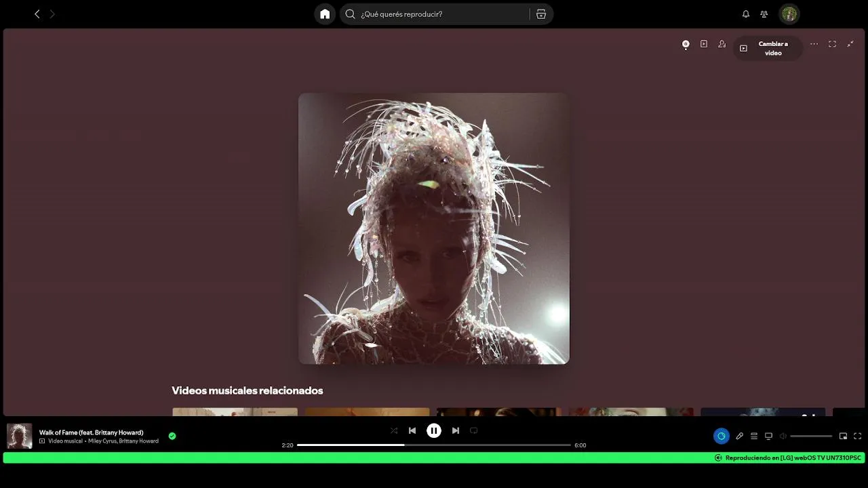868x488 pixels.
Task: Open the Friend Activity icon
Action: click(764, 14)
